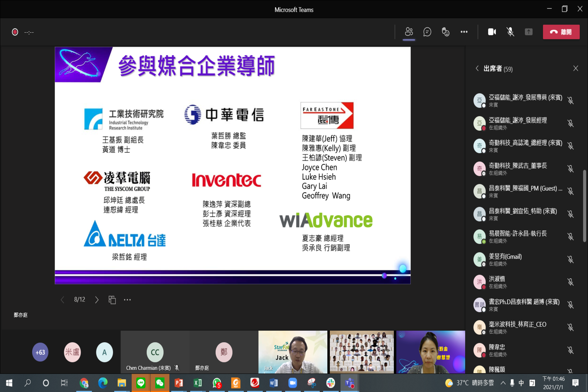Click mic icon beside 洪淑慎
Image resolution: width=588 pixels, height=392 pixels.
tap(570, 282)
